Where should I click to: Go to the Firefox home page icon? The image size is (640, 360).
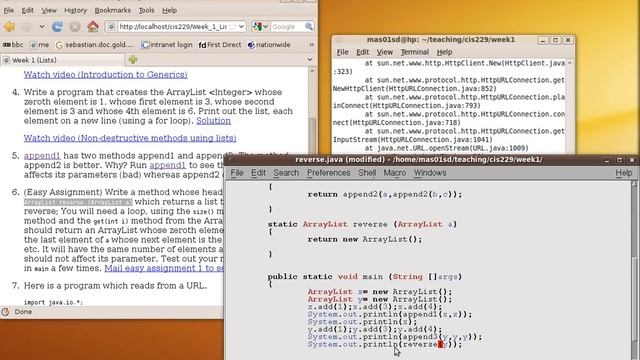(x=93, y=27)
